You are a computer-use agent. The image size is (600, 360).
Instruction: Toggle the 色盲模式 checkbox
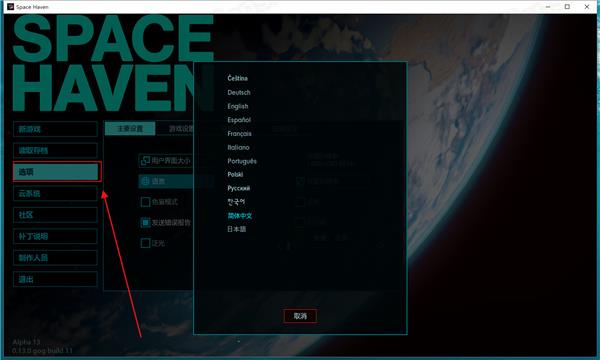coord(145,202)
